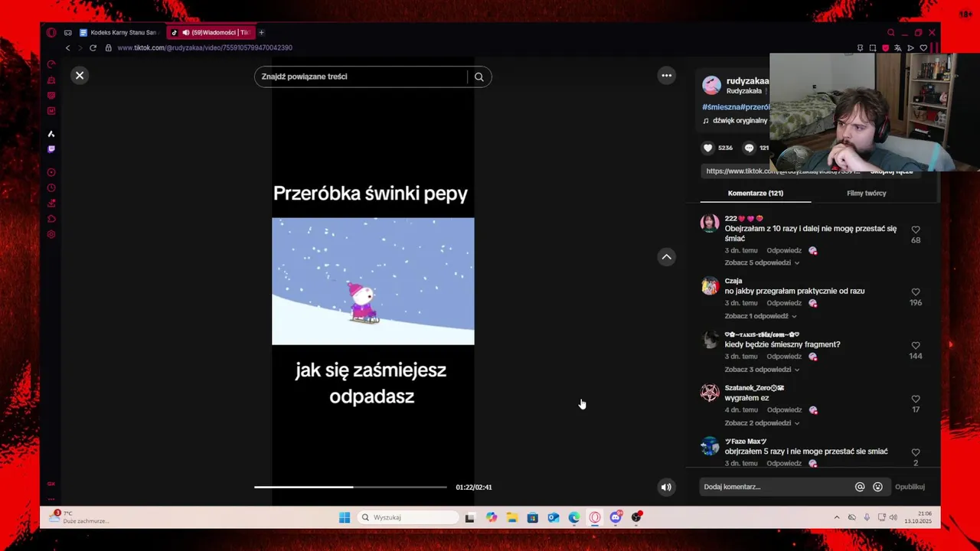Click the tiktok.com URL address bar

click(x=205, y=47)
